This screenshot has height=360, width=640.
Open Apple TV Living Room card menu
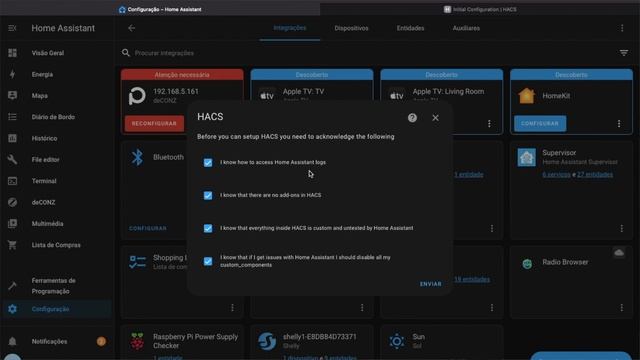coord(489,124)
